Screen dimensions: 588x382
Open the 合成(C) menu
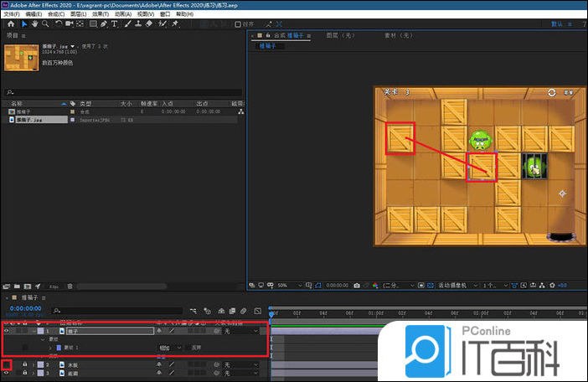point(56,14)
